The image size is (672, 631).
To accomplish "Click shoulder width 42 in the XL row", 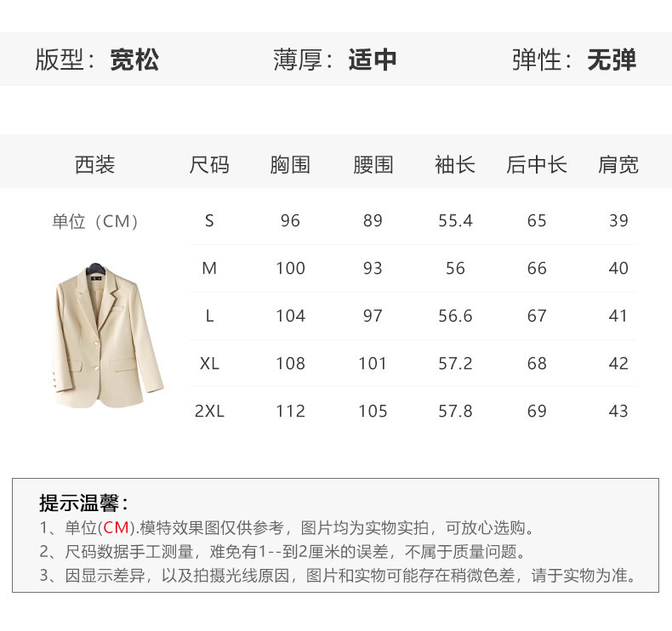I will [x=618, y=363].
